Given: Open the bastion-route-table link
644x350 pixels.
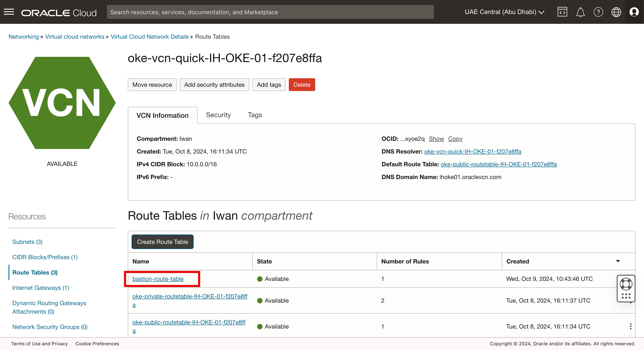Looking at the screenshot, I should pos(158,279).
